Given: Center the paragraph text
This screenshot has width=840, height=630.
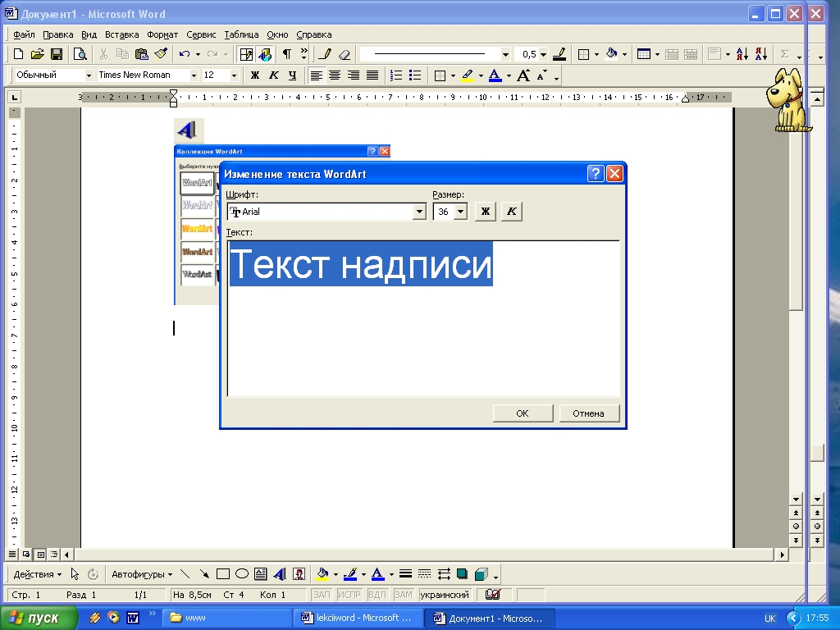Looking at the screenshot, I should point(335,75).
